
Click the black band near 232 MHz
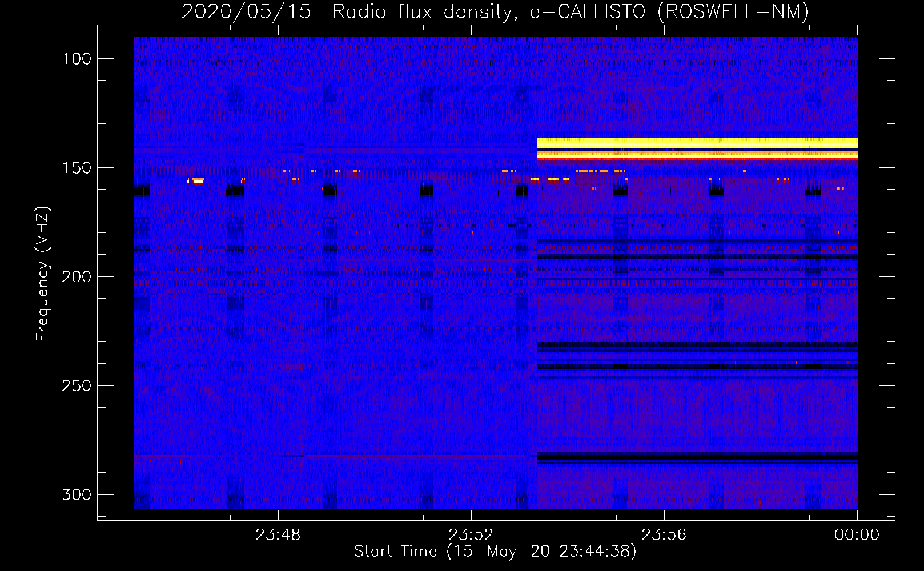pyautogui.click(x=697, y=345)
